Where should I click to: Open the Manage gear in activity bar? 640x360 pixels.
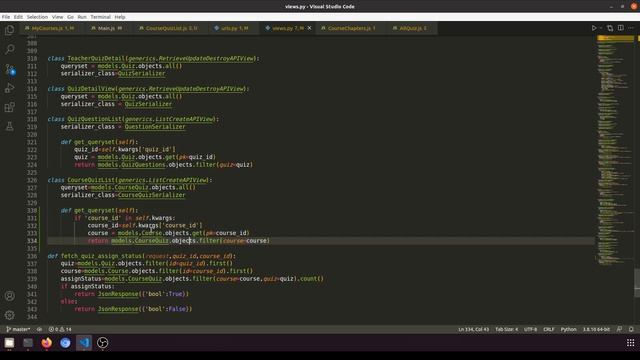pyautogui.click(x=9, y=315)
